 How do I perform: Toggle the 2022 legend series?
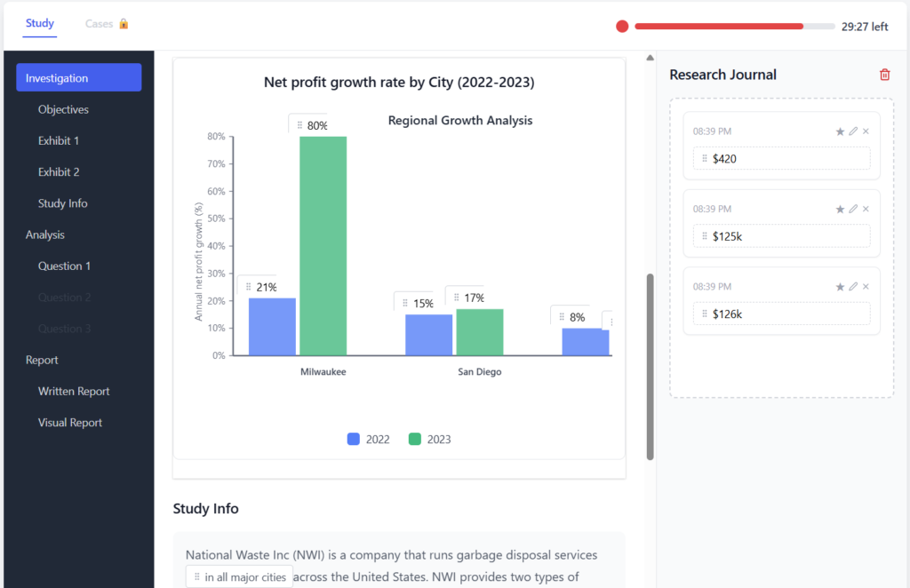coord(368,439)
